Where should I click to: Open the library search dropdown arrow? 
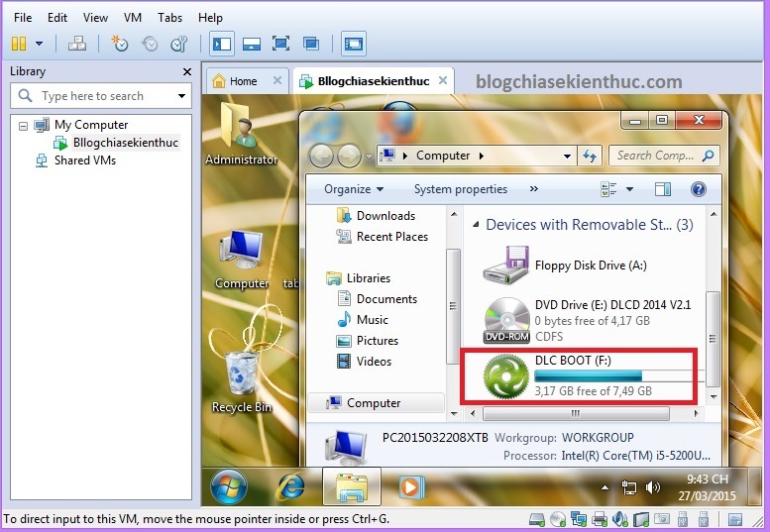(x=181, y=96)
